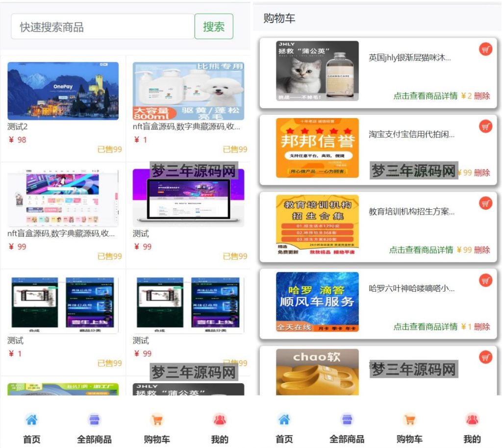This screenshot has width=502, height=448.
Task: Click red cart badge on 教育培训机构招生方案 item
Action: pos(485,203)
